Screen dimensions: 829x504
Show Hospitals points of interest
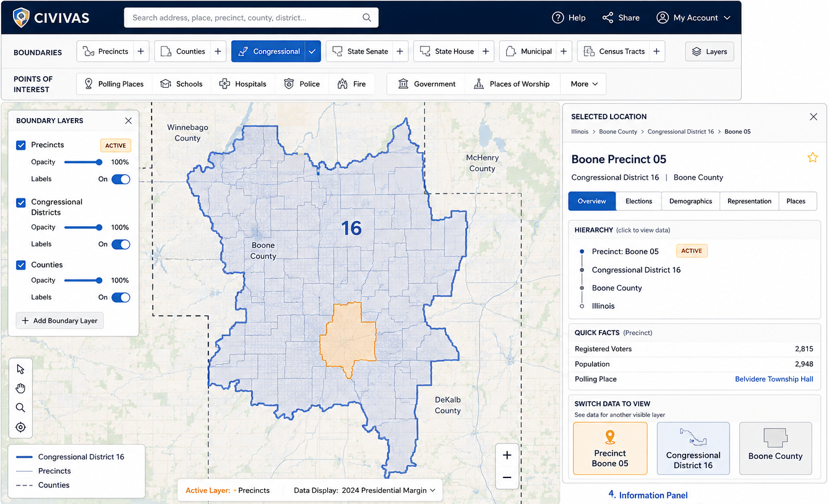pyautogui.click(x=243, y=84)
